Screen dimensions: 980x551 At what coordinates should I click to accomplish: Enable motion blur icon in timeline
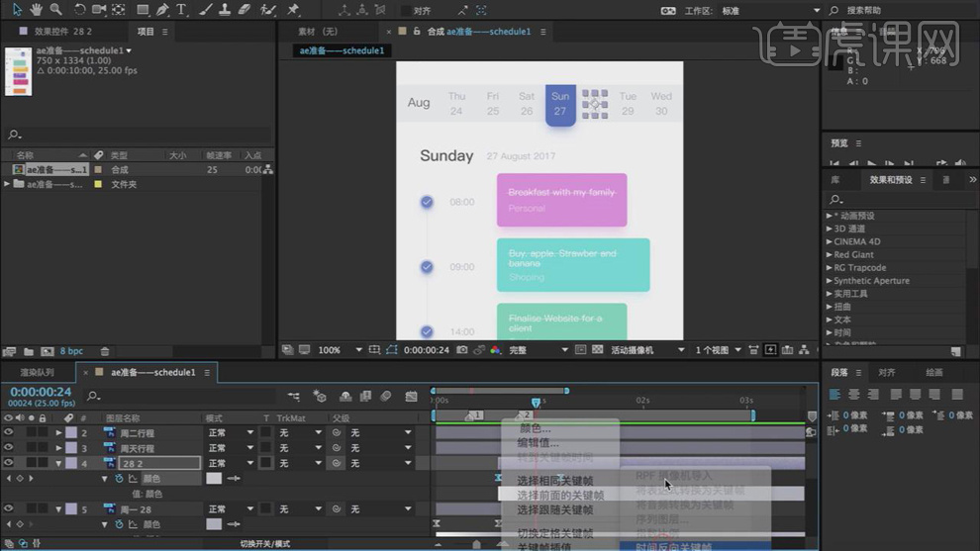coord(386,396)
